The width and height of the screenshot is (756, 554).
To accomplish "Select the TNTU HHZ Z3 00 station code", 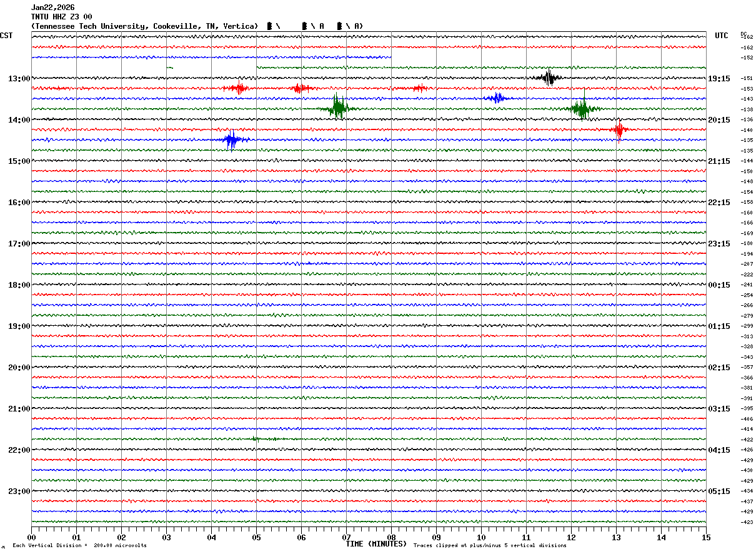I will tap(61, 17).
